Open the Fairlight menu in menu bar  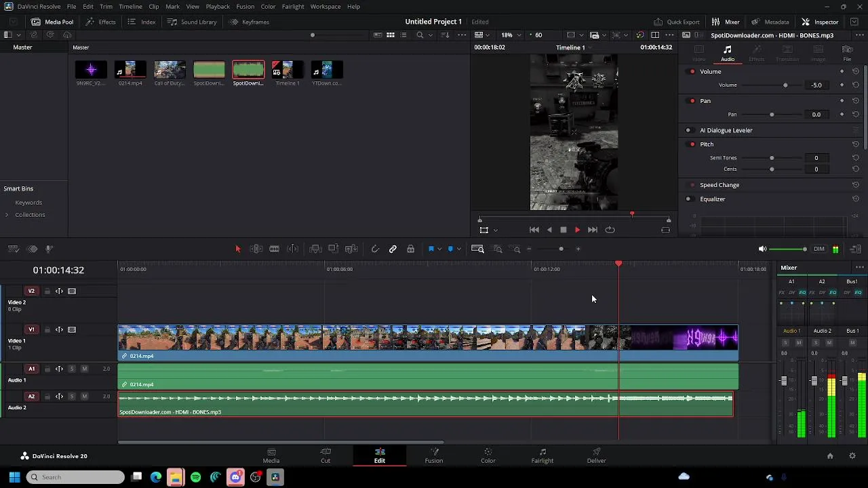click(x=293, y=6)
